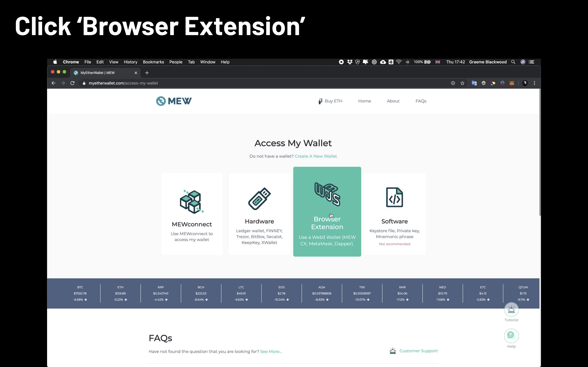The width and height of the screenshot is (588, 367).
Task: Click the address bar URL
Action: (123, 83)
